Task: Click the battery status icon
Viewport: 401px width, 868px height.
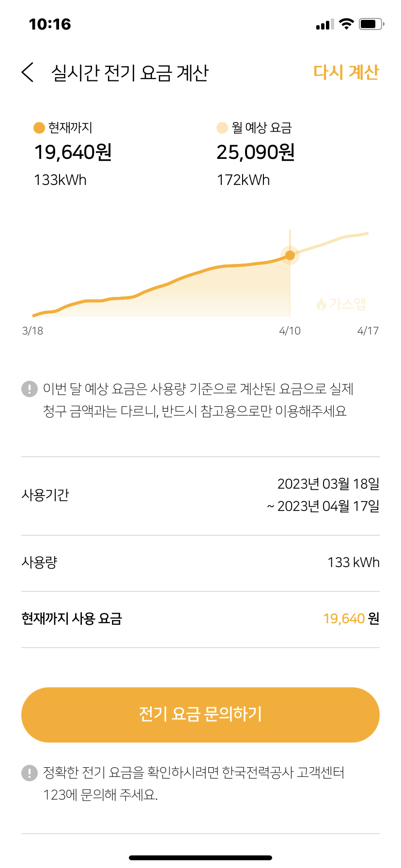Action: click(x=371, y=24)
